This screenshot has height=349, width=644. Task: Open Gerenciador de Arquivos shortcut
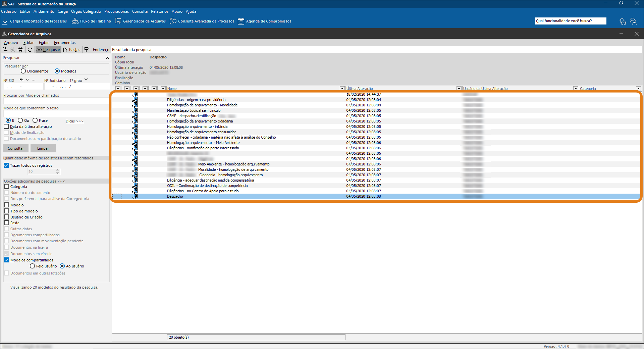coord(141,21)
